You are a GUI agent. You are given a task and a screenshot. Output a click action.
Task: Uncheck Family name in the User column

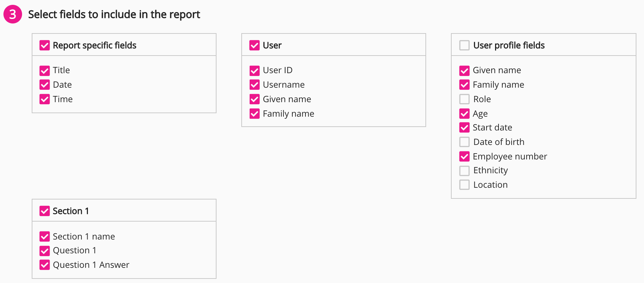(254, 114)
